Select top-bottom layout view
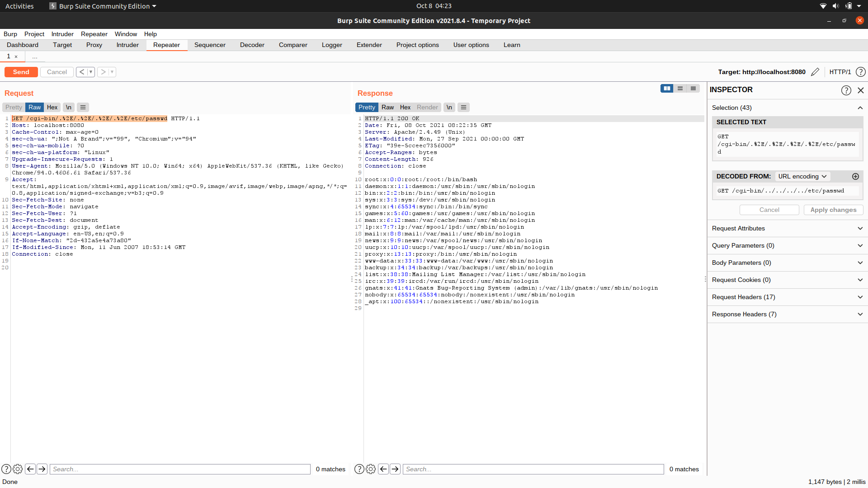This screenshot has width=868, height=488. point(680,89)
